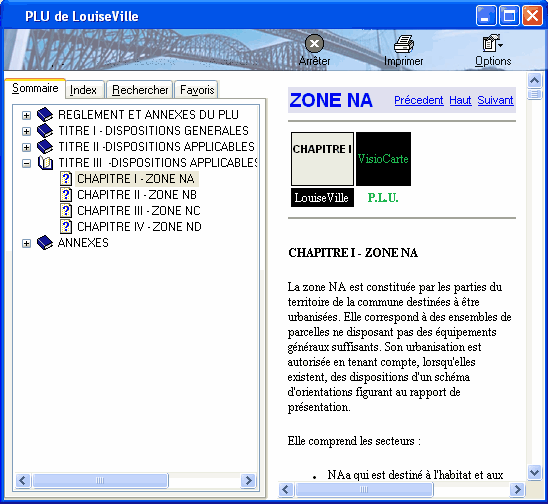Click the VisioCarte black thumbnail
The width and height of the screenshot is (548, 504).
coord(383,159)
